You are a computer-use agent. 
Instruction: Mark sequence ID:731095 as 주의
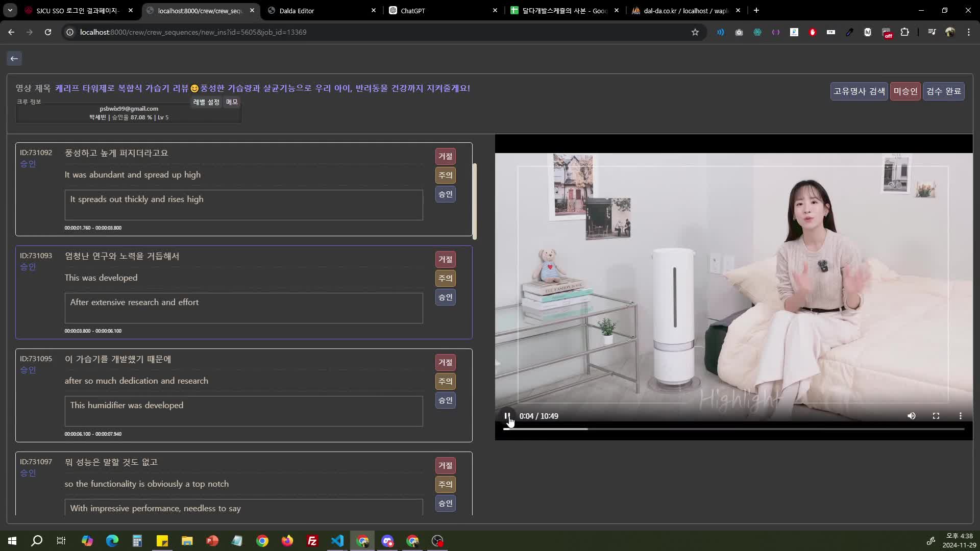(x=446, y=381)
